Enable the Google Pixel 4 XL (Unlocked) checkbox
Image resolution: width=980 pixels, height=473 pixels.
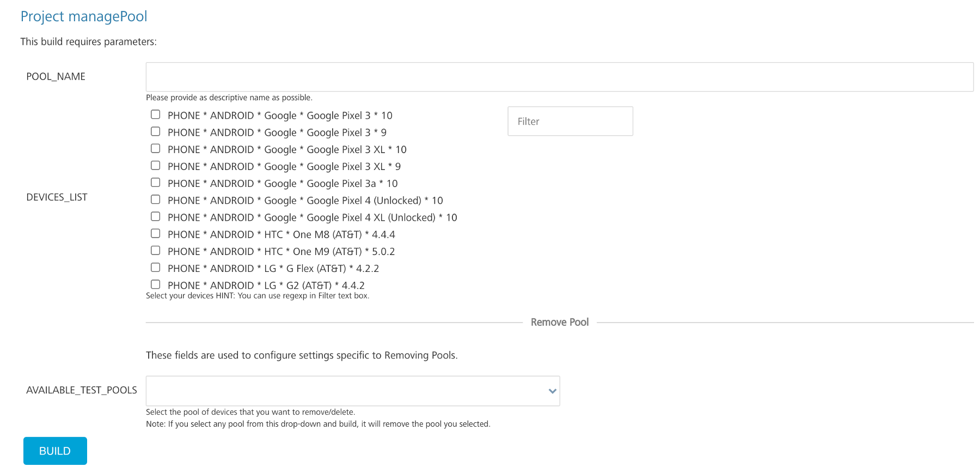coord(155,216)
